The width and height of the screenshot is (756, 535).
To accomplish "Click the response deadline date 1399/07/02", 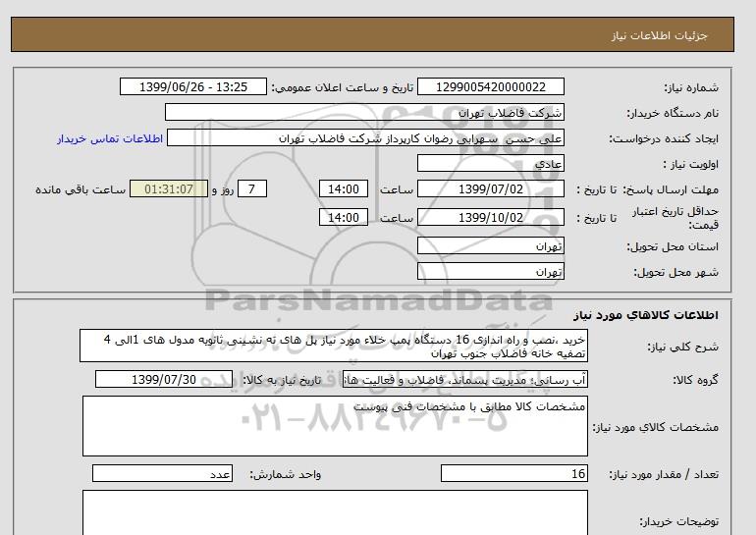I will 490,188.
